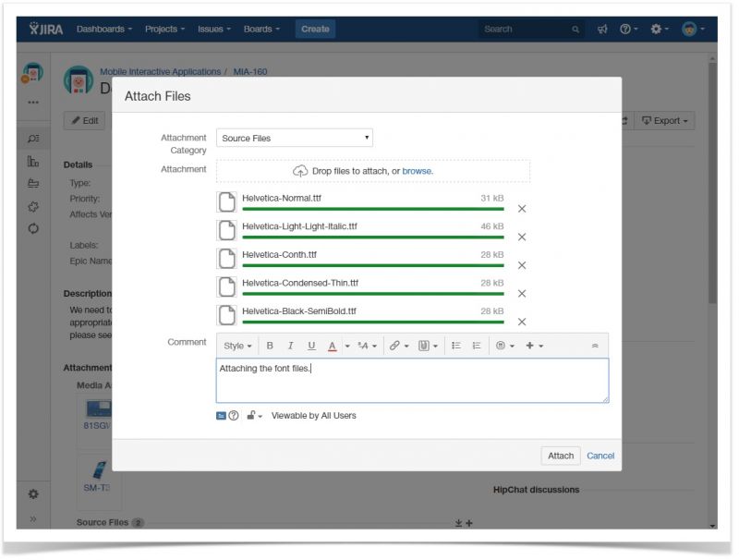Expand the sidebar with double chevron
The image size is (739, 560).
pos(33,519)
